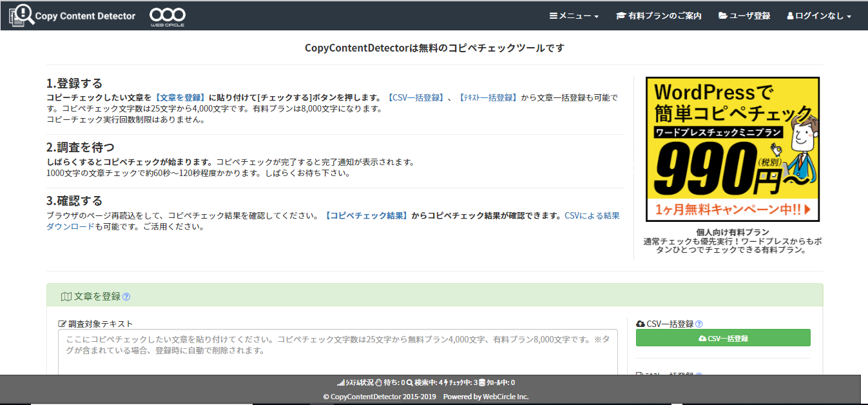Click the signal bars システム状況 status icon
The image size is (868, 405).
tap(341, 382)
